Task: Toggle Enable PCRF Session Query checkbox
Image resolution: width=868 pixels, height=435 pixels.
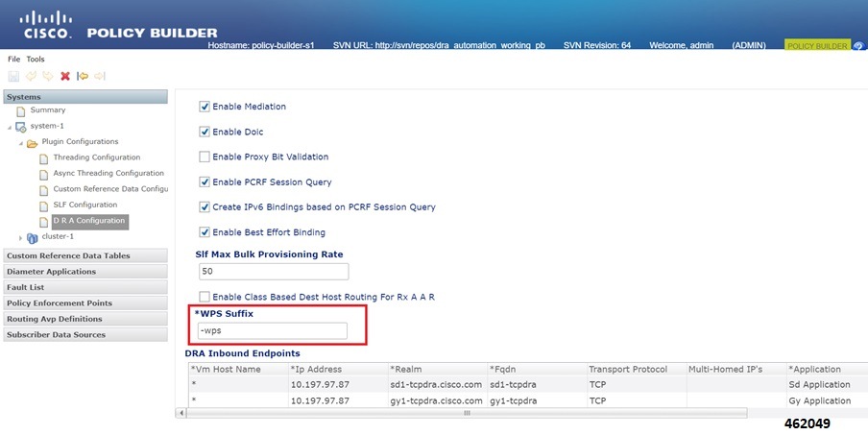Action: click(205, 181)
